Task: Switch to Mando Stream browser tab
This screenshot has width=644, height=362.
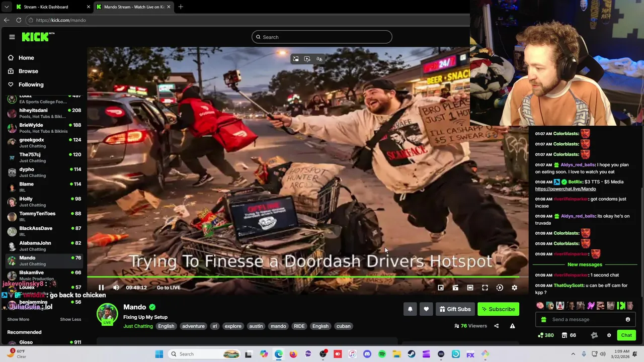Action: click(133, 7)
